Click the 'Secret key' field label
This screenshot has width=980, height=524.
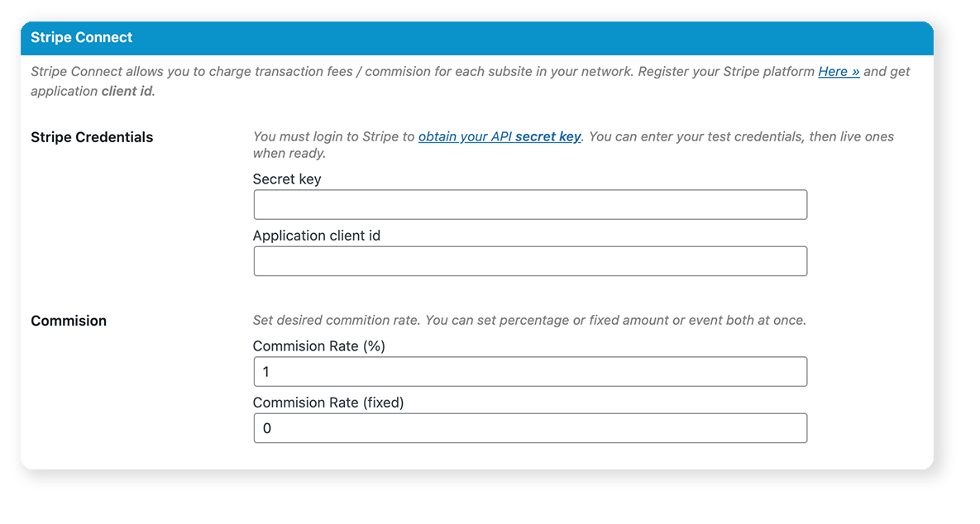coord(287,179)
